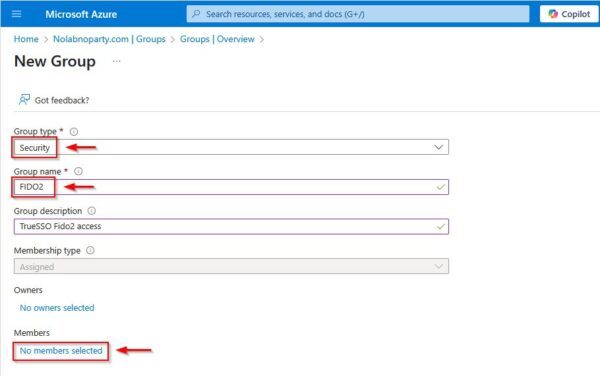Open the ellipsis menu next to New Group
Viewport: 600px width, 376px height.
tap(116, 61)
